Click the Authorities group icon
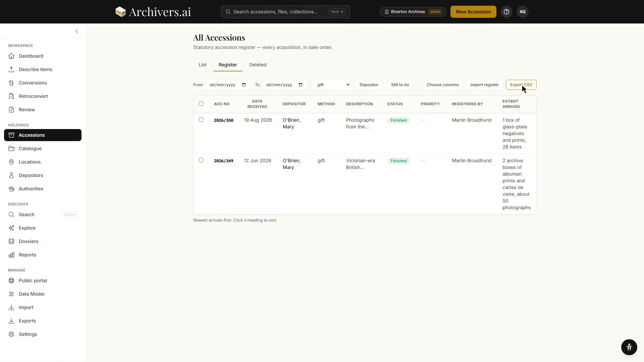This screenshot has height=362, width=644. pos(11,189)
